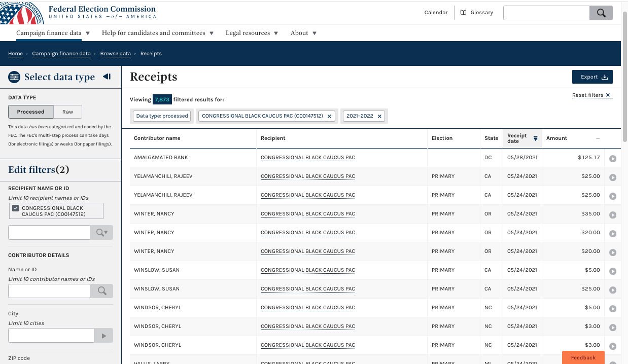628x364 pixels.
Task: Go to Campaign finance data breadcrumb
Action: point(61,54)
